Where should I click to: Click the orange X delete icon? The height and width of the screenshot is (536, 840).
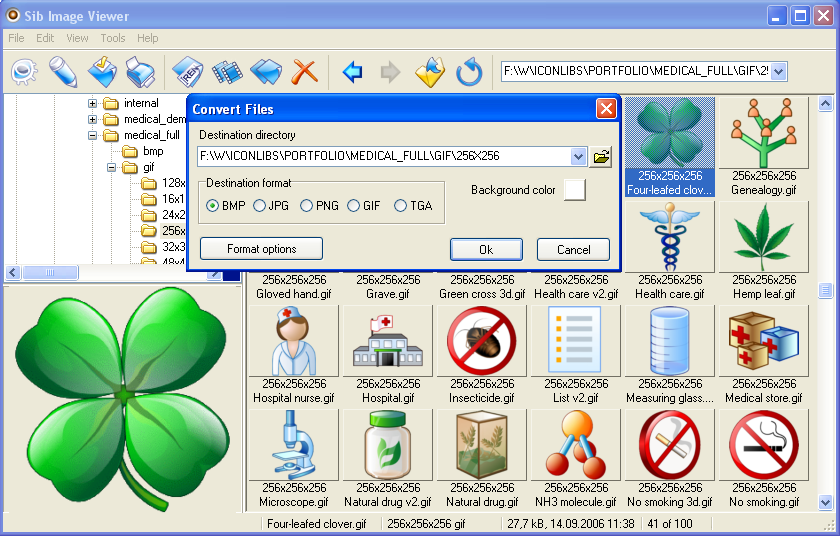[x=304, y=71]
